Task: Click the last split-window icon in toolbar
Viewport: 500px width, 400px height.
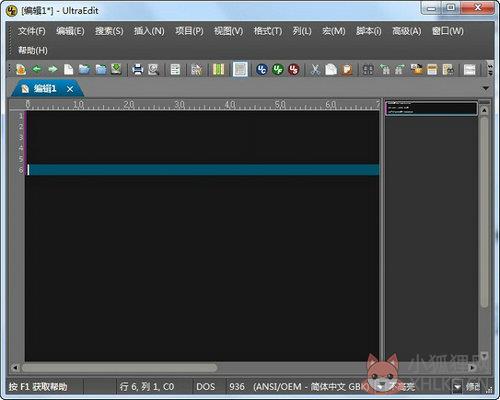Action: [x=470, y=69]
